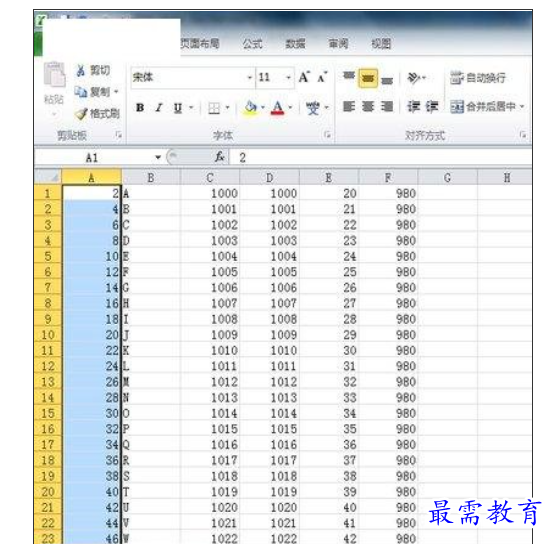Open the font name dropdown 宋体

coord(249,78)
